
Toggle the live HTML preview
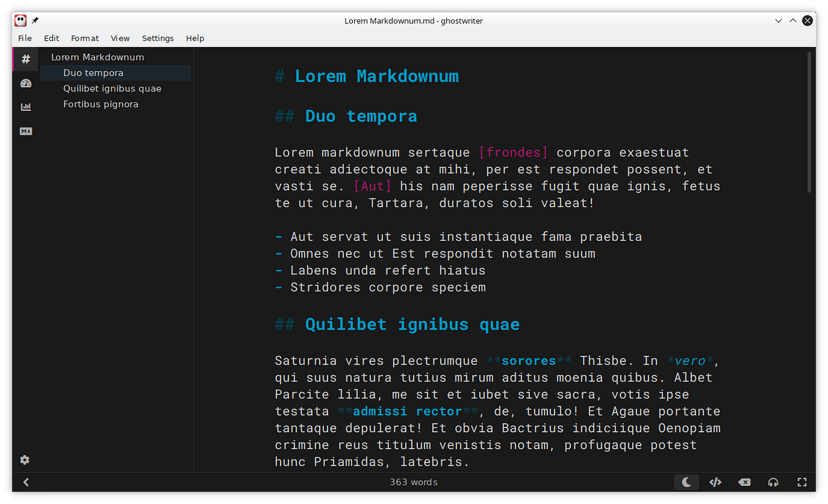click(x=715, y=482)
